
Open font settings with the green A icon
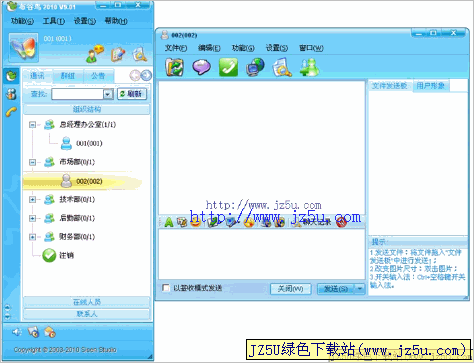(x=169, y=222)
